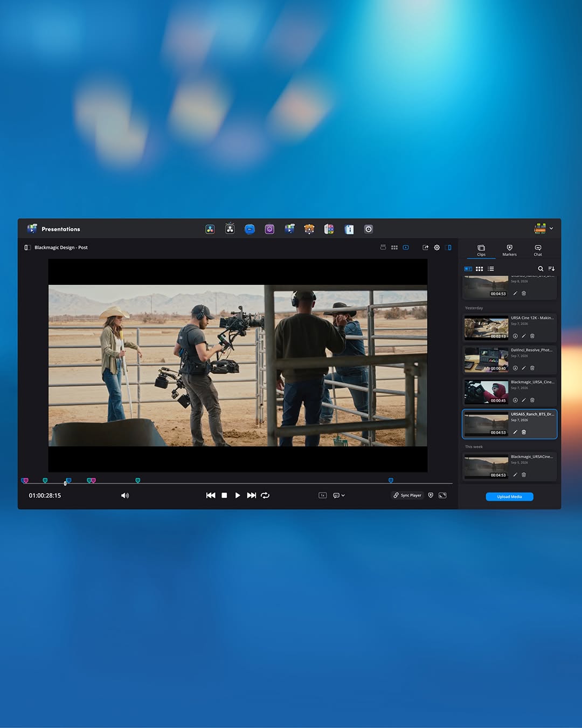
Task: Search clips with the magnifier icon
Action: [541, 269]
